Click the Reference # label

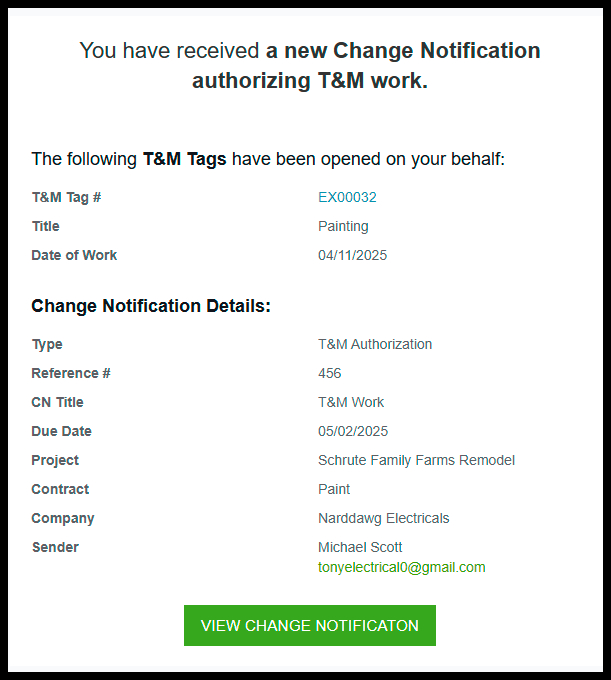[x=71, y=373]
